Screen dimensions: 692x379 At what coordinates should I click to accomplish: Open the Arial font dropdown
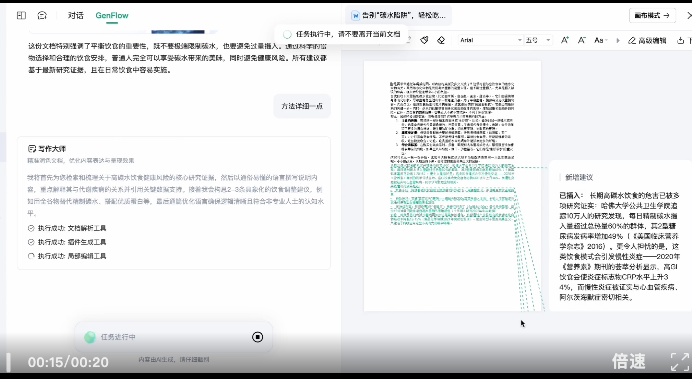point(490,40)
